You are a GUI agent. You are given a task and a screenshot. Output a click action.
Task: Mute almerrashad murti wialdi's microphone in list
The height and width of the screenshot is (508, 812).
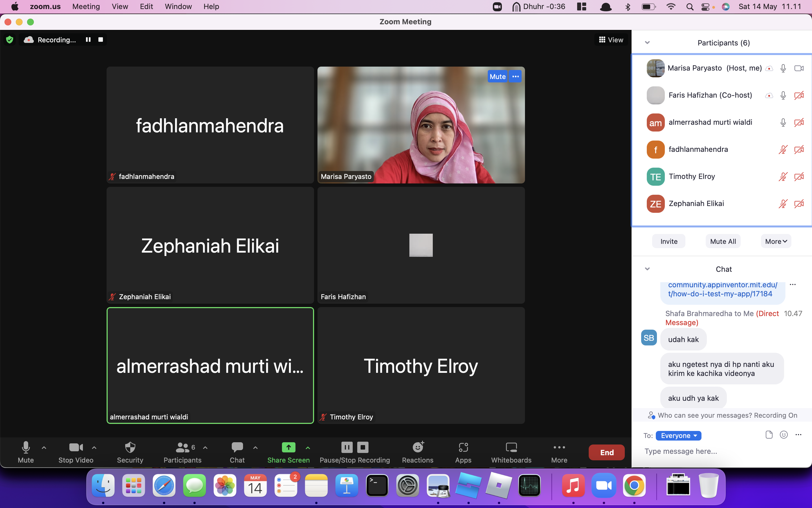point(783,122)
